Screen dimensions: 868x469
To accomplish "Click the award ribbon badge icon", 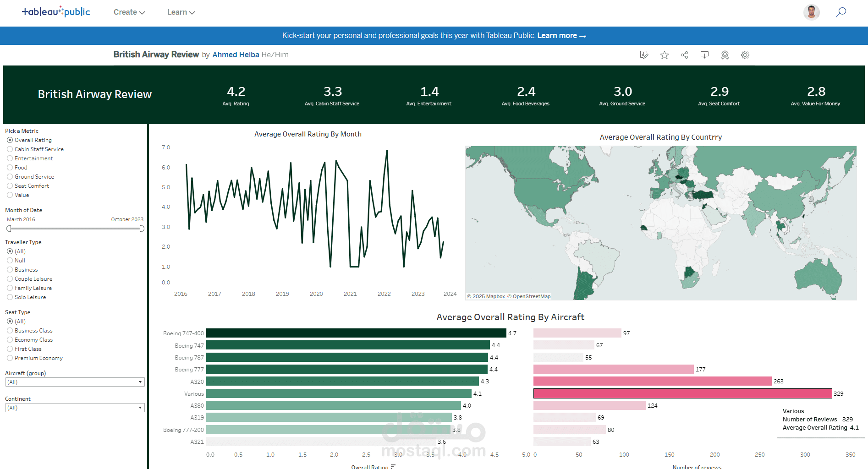I will (x=725, y=55).
